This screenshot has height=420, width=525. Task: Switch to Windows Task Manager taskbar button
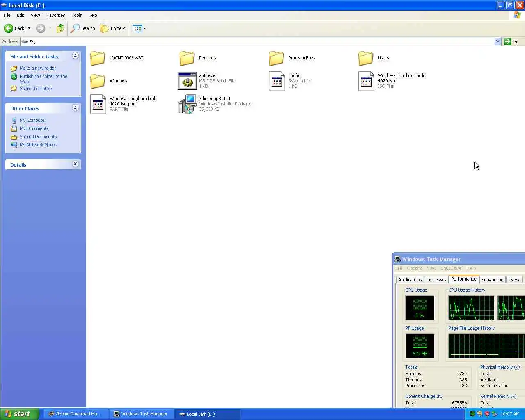(x=142, y=414)
